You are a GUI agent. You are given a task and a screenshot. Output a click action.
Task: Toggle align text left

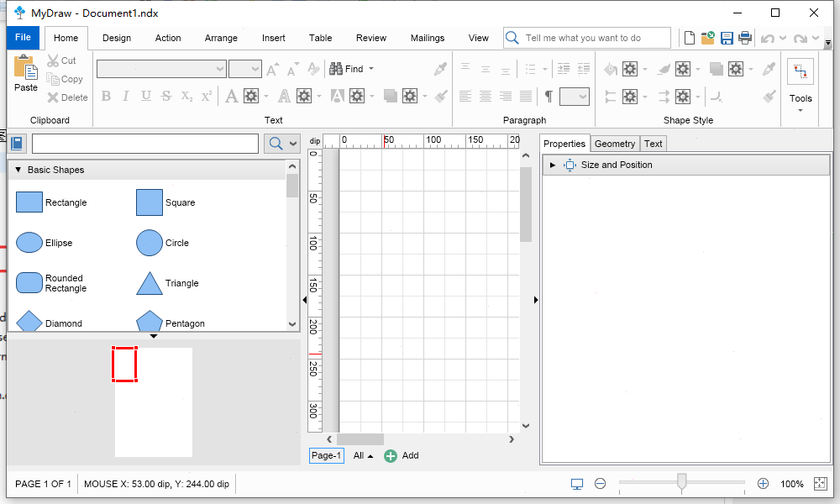click(x=465, y=97)
